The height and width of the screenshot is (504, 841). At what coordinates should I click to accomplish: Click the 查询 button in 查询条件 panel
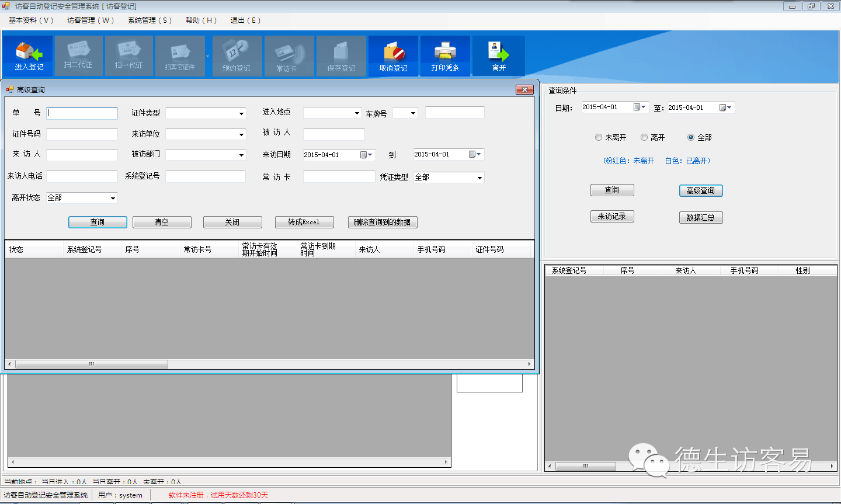(x=612, y=190)
